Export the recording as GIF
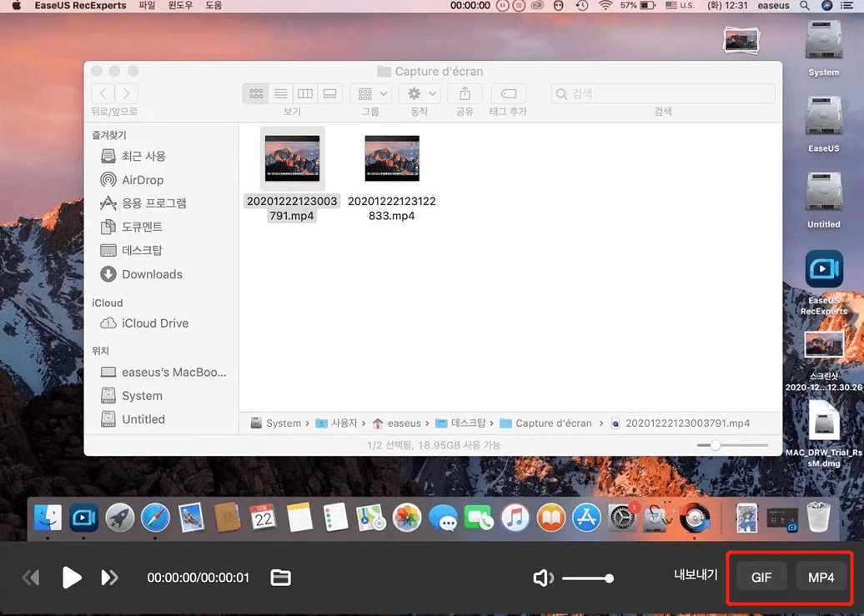Screen dimensions: 864x616 pyautogui.click(x=761, y=578)
